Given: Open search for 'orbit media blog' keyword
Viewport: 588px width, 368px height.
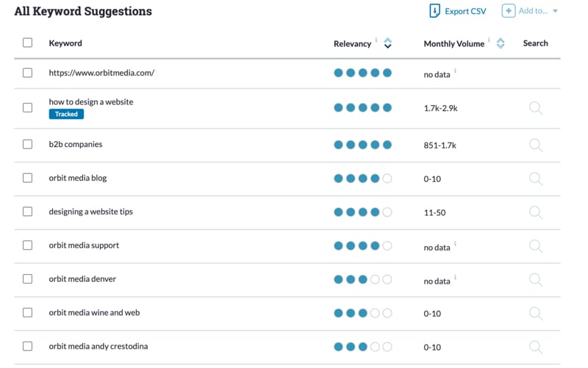Looking at the screenshot, I should click(x=536, y=178).
